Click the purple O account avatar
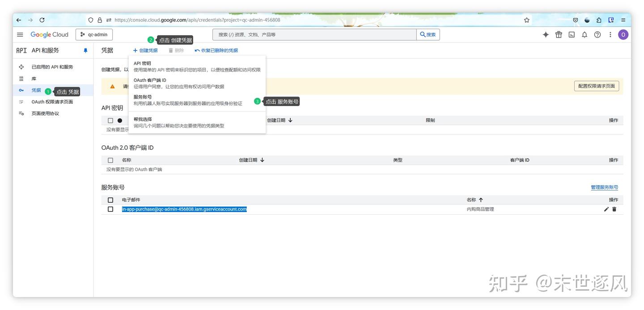644x310 pixels. 623,34
